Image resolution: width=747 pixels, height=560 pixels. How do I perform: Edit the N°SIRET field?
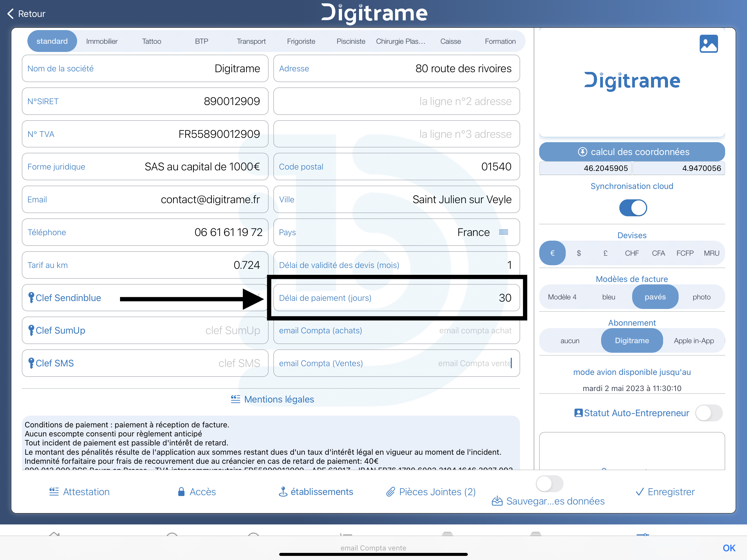click(145, 101)
